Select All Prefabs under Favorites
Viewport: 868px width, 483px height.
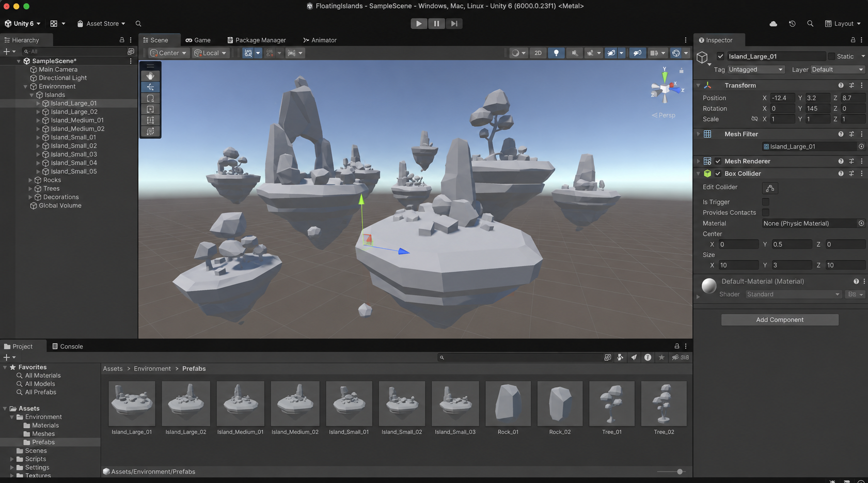(x=41, y=393)
